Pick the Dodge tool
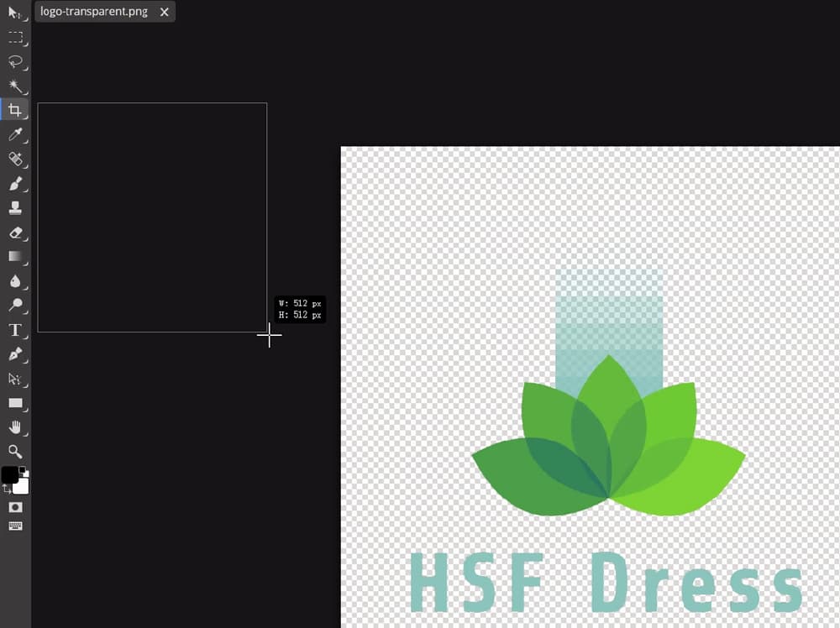The width and height of the screenshot is (840, 628). point(15,305)
